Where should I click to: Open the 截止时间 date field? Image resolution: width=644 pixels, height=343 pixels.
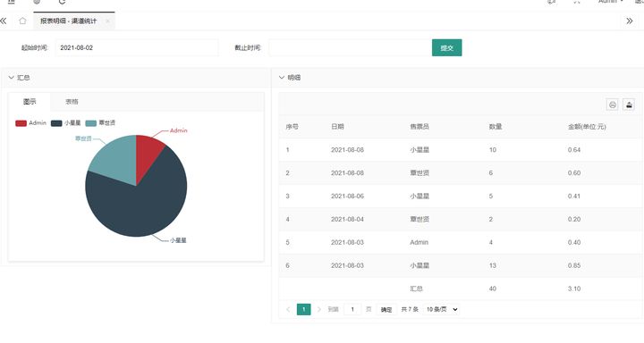(350, 47)
